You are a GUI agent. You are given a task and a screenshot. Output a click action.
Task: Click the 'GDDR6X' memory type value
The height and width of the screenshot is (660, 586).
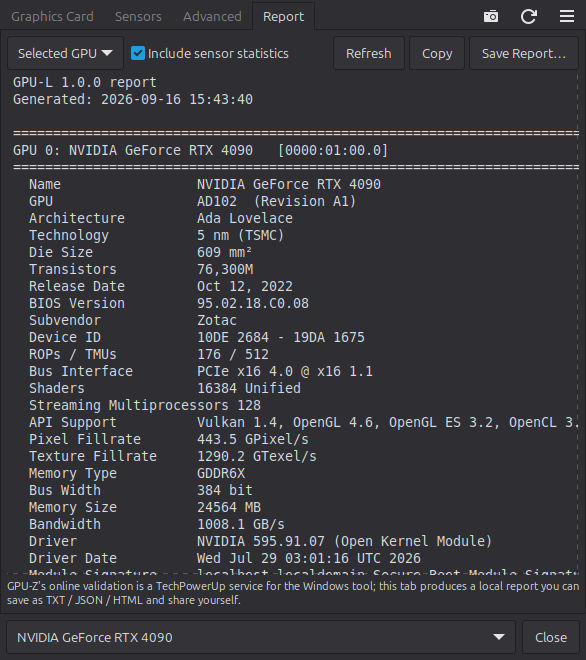[221, 473]
